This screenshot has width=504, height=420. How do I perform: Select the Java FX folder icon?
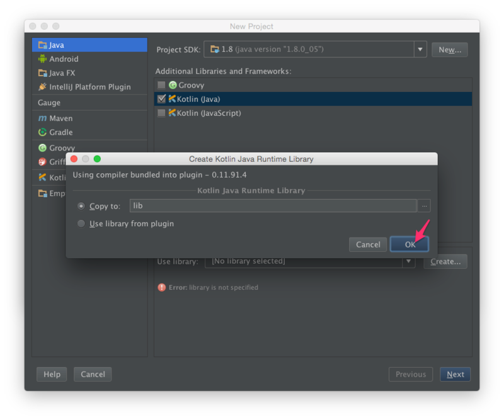coord(42,73)
